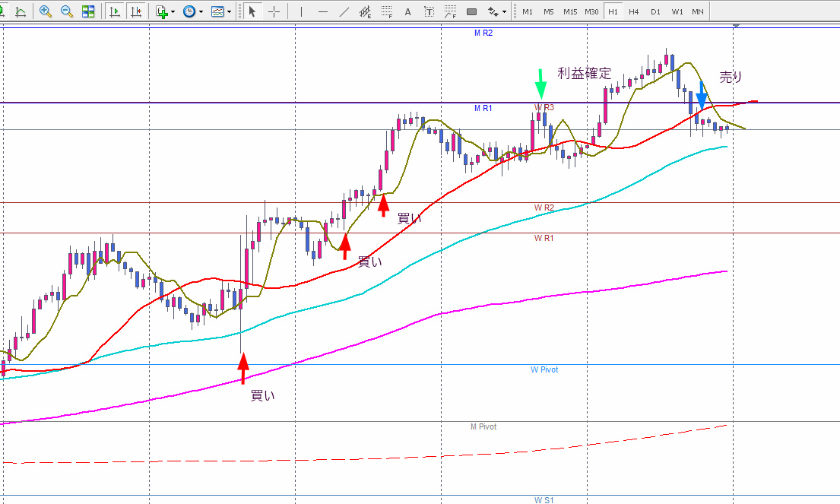The width and height of the screenshot is (840, 504).
Task: Switch to D1 daily timeframe
Action: pos(655,11)
